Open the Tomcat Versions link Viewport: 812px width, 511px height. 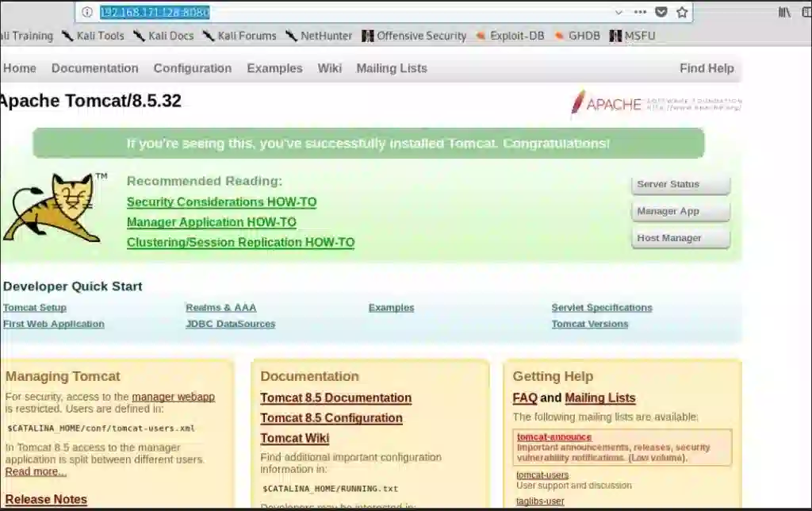(590, 324)
